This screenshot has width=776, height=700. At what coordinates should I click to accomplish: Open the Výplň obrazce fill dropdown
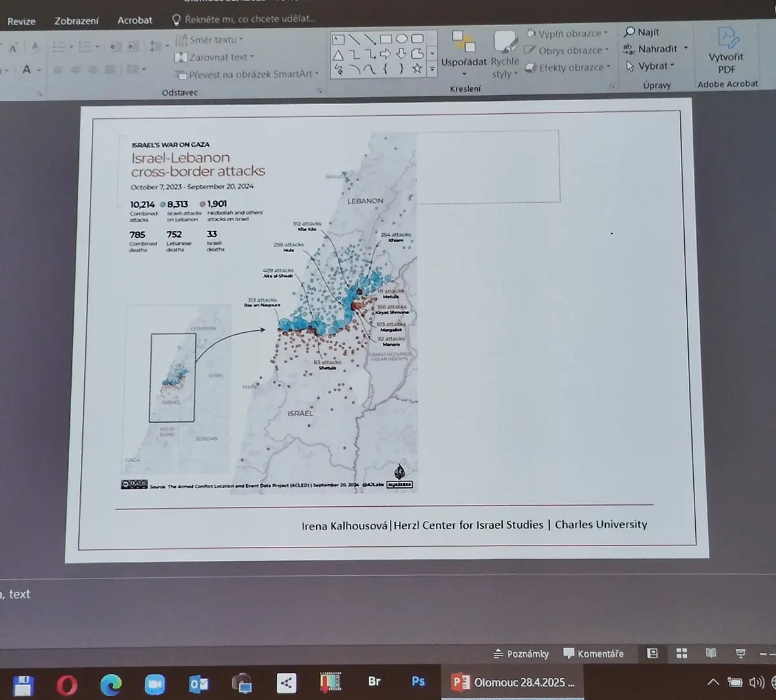click(x=566, y=34)
